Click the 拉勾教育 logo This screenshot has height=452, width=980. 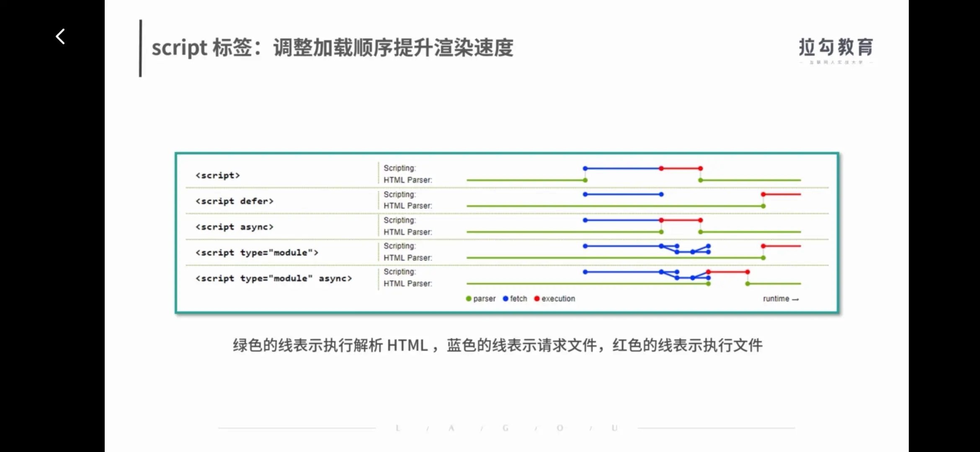pos(836,50)
